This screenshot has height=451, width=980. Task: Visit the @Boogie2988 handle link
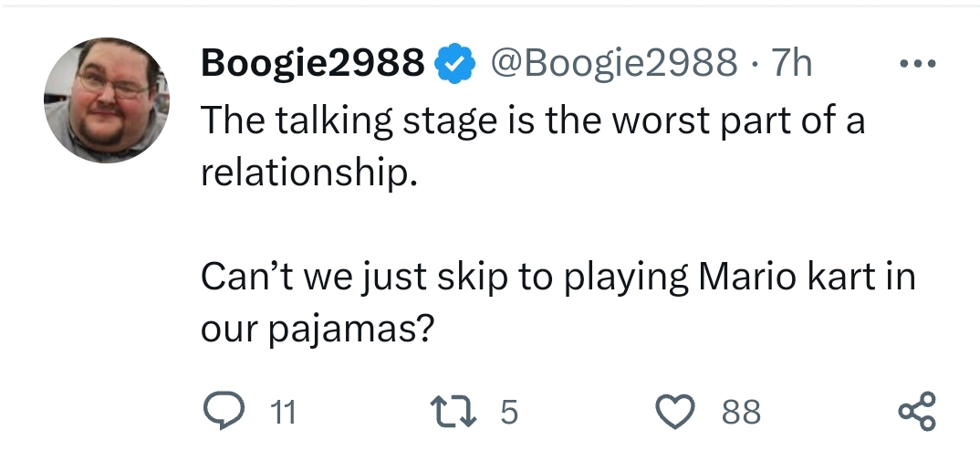click(x=613, y=64)
